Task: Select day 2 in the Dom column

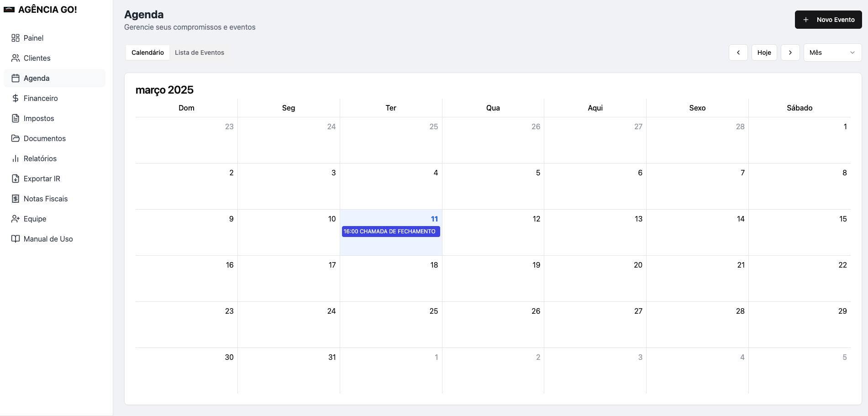Action: click(231, 173)
